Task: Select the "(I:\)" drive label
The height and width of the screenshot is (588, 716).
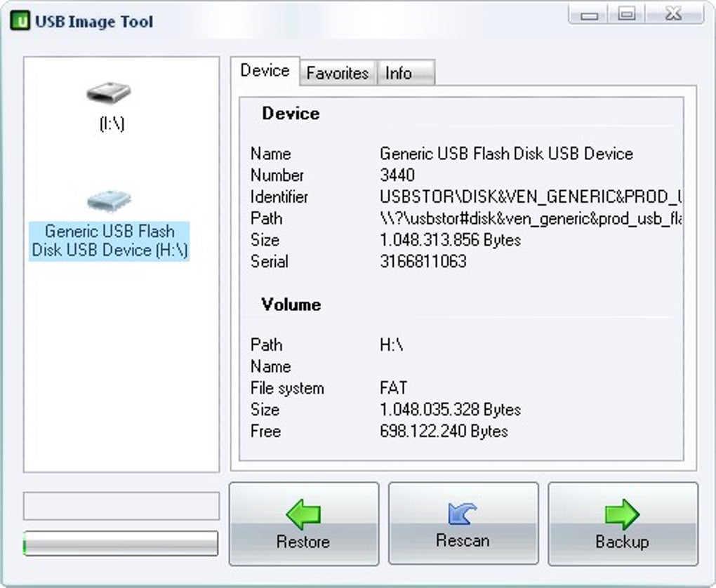Action: point(112,123)
